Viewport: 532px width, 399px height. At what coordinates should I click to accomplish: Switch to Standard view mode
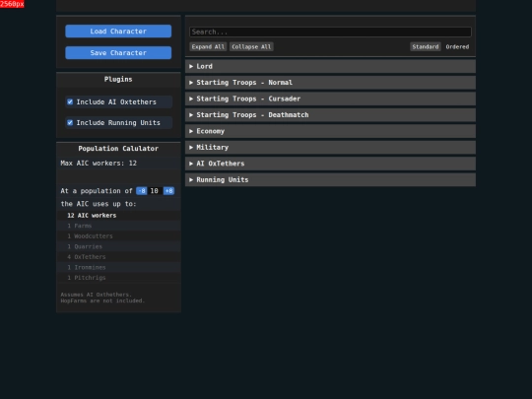[426, 47]
